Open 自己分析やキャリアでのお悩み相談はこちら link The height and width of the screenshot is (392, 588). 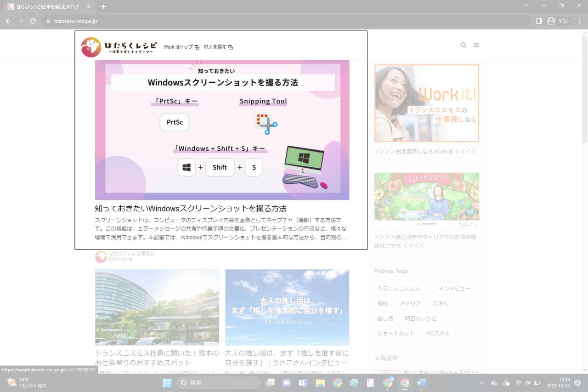tap(425, 241)
